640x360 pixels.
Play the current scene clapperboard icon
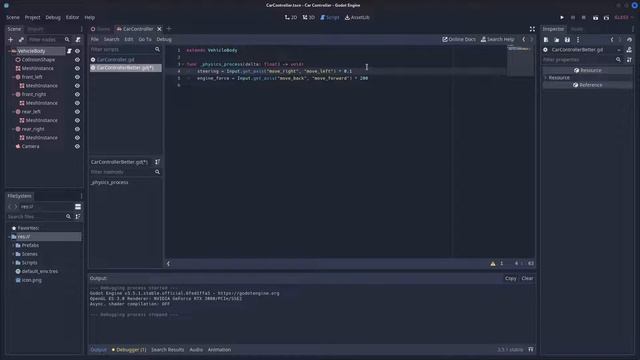click(595, 18)
